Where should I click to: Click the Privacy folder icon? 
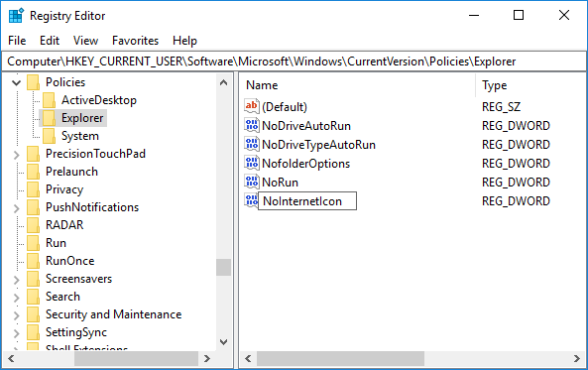(33, 189)
